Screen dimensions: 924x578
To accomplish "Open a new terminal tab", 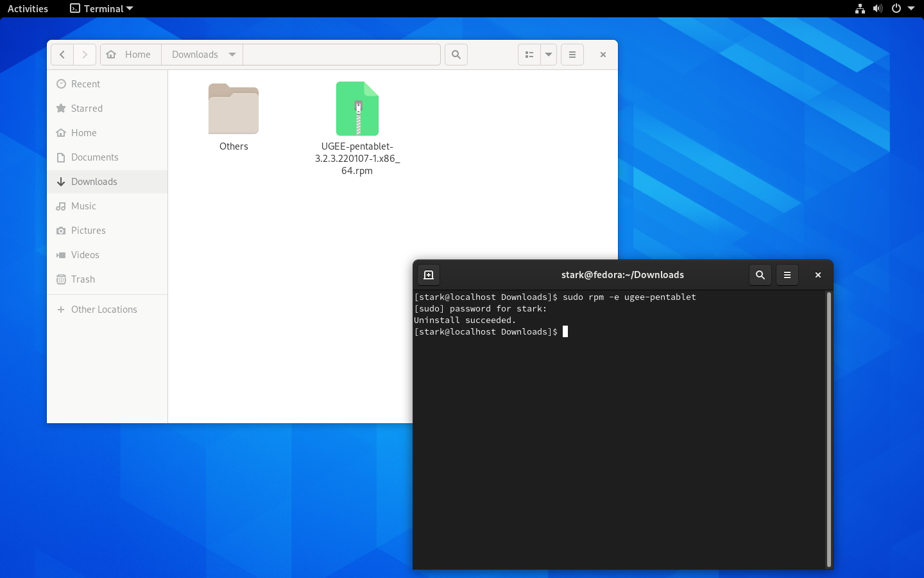I will [429, 275].
